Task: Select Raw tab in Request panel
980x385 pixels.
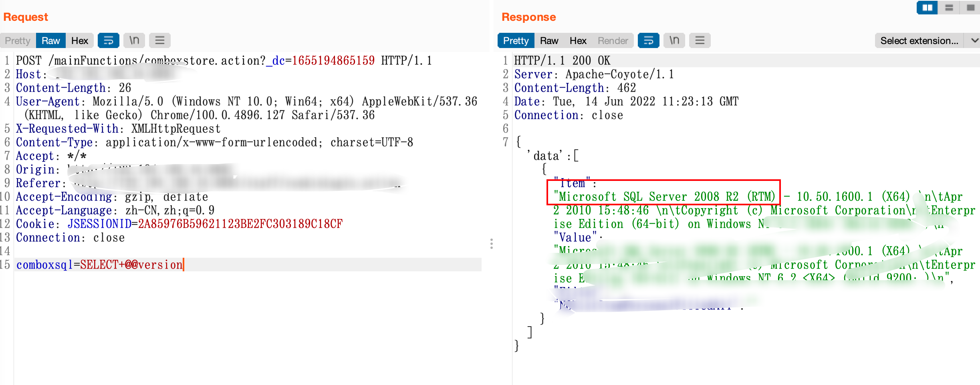Action: click(x=50, y=40)
